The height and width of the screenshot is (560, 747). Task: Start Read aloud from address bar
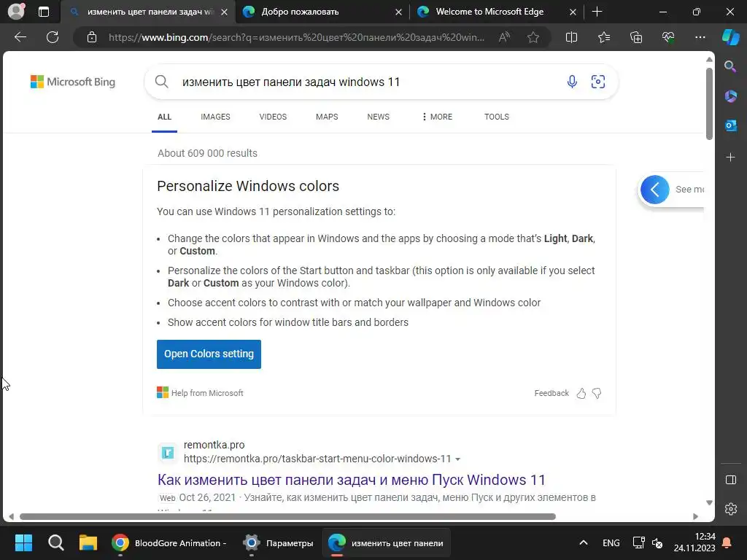504,37
